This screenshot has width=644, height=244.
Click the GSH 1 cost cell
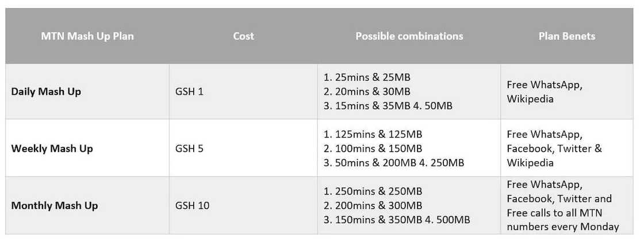point(189,91)
